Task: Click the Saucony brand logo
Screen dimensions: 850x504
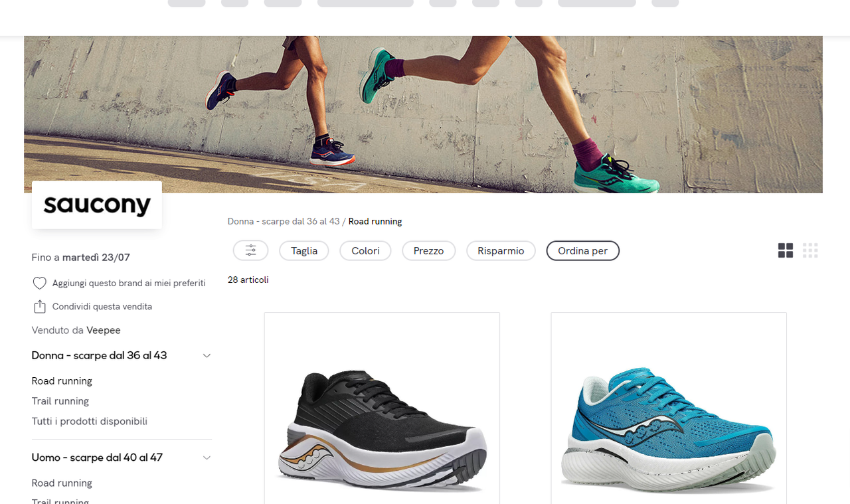Action: 97,205
